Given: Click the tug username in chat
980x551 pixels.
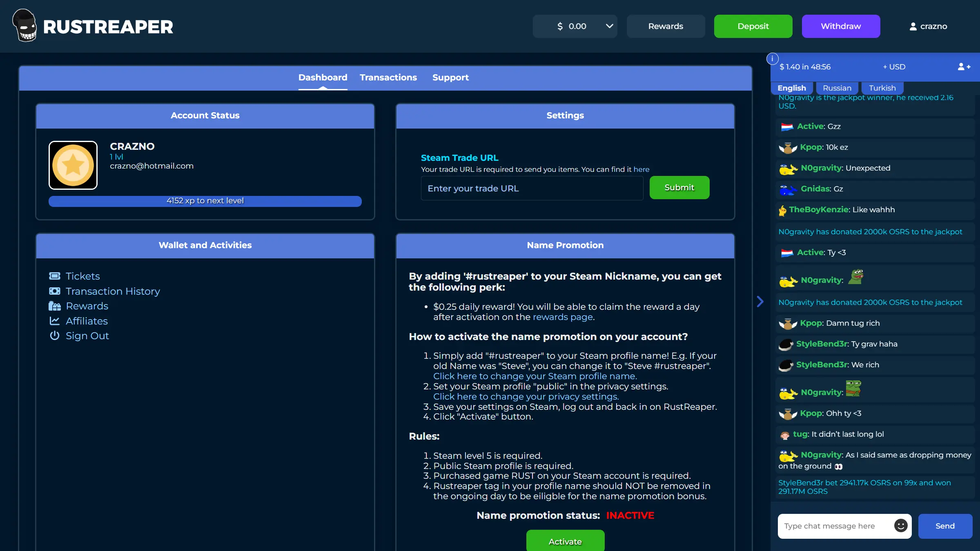Looking at the screenshot, I should coord(800,434).
